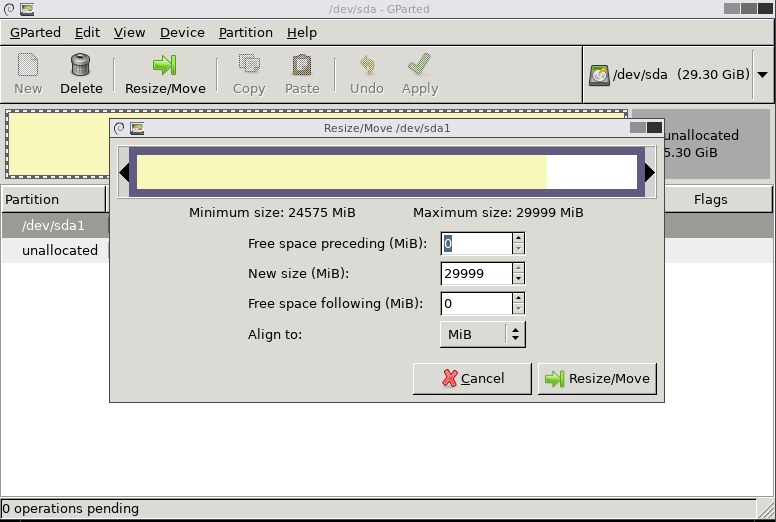Click the hard disk icon beside /dev/sda
The width and height of the screenshot is (776, 522).
tap(599, 75)
